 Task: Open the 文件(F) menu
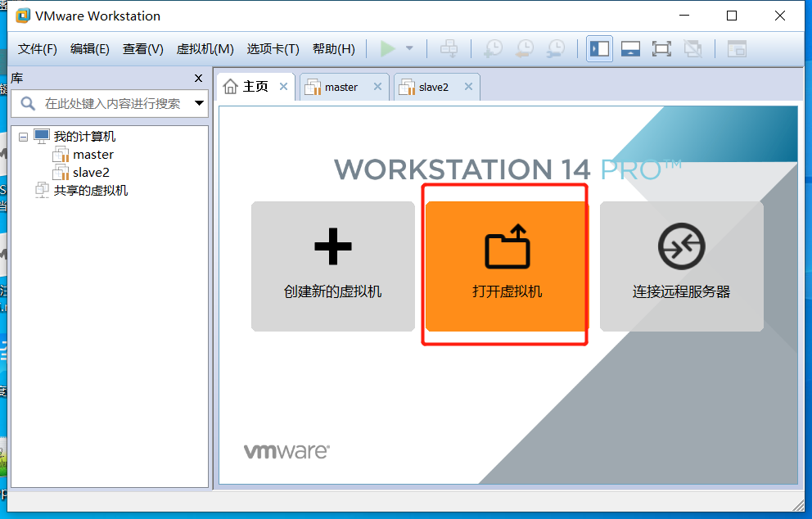point(38,49)
